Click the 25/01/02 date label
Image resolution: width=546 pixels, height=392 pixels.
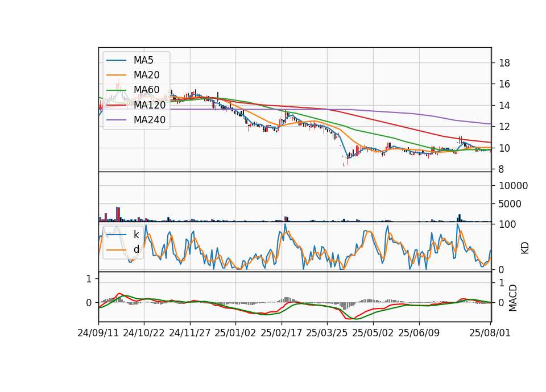[x=235, y=333]
